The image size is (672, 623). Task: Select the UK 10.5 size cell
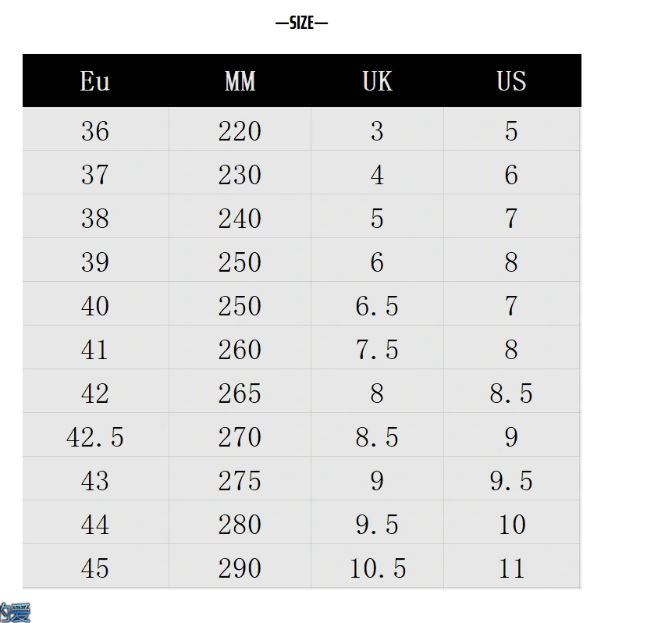point(377,568)
